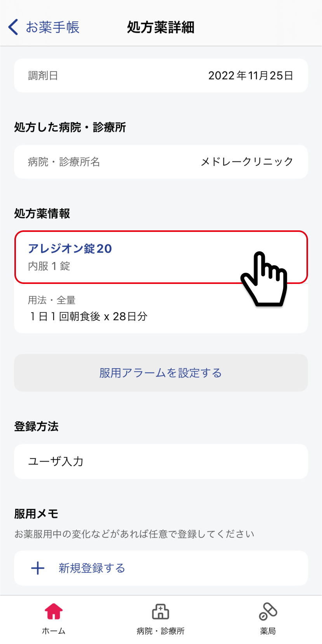
Task: Tap the ユーザ入力 registration method field
Action: [56, 461]
